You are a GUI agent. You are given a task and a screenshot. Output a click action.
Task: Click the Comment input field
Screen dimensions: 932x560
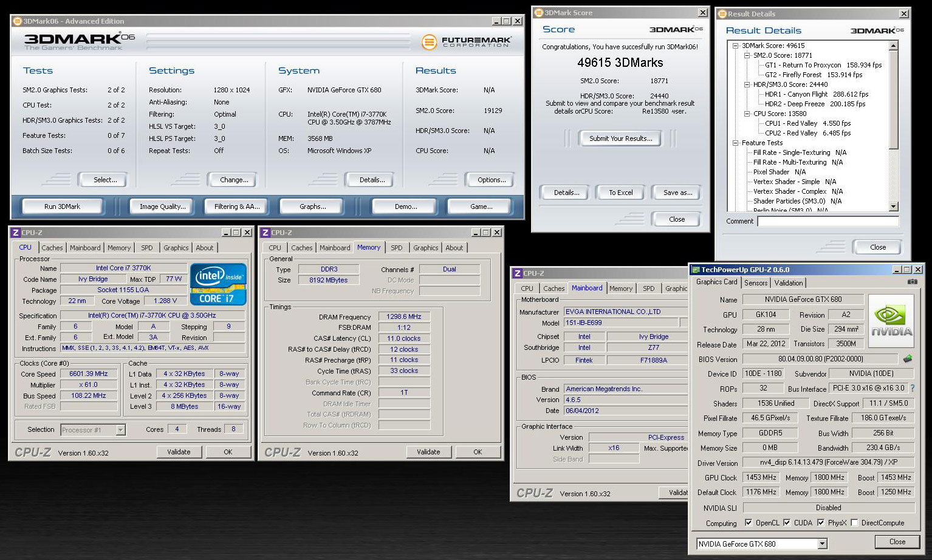827,221
